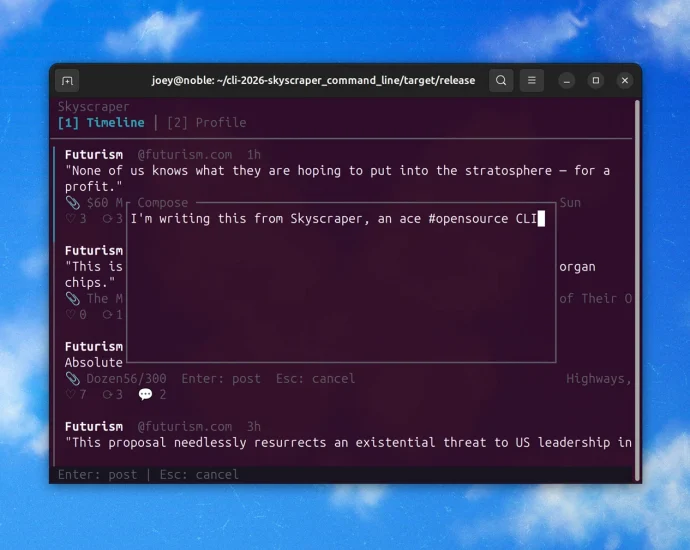The image size is (690, 550).
Task: Click "Esc: cancel" hint under compose box
Action: (316, 379)
